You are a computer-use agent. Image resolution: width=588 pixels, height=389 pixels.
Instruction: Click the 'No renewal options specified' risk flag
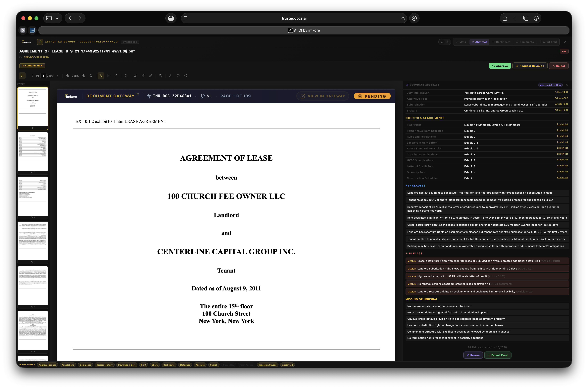point(487,284)
